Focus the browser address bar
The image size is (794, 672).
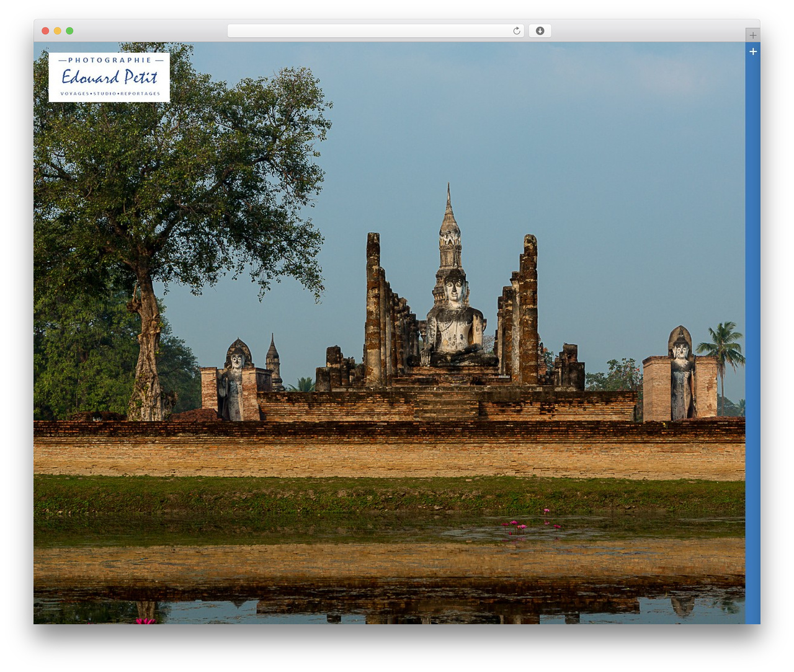376,31
